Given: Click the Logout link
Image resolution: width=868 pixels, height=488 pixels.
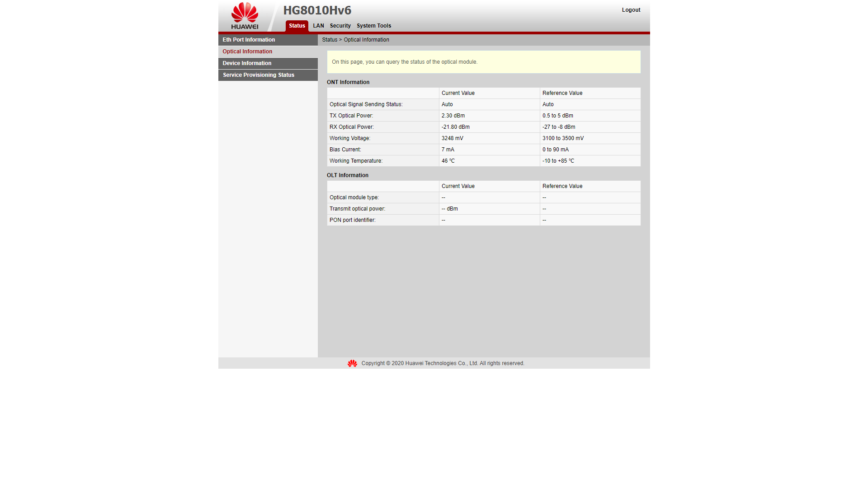Looking at the screenshot, I should tap(631, 10).
